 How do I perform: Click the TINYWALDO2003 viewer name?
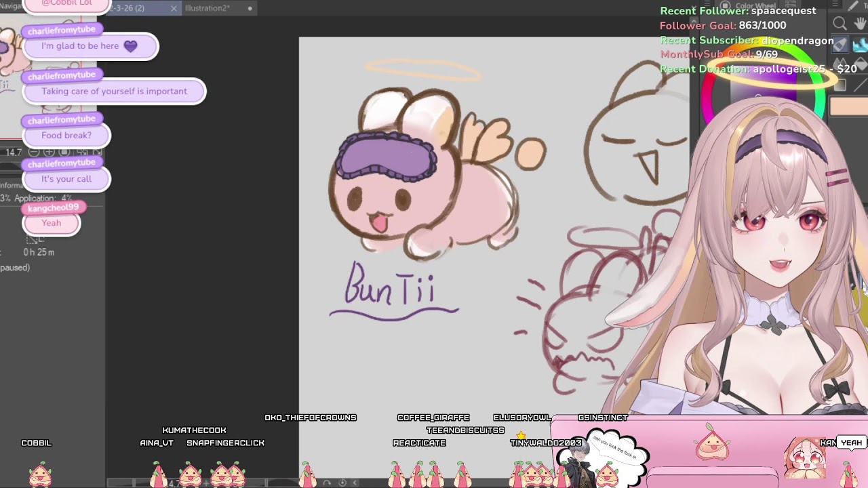546,443
